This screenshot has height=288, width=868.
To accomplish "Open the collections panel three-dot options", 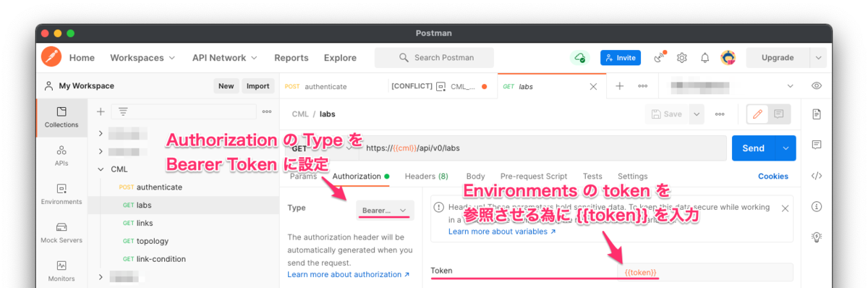I will (x=267, y=111).
